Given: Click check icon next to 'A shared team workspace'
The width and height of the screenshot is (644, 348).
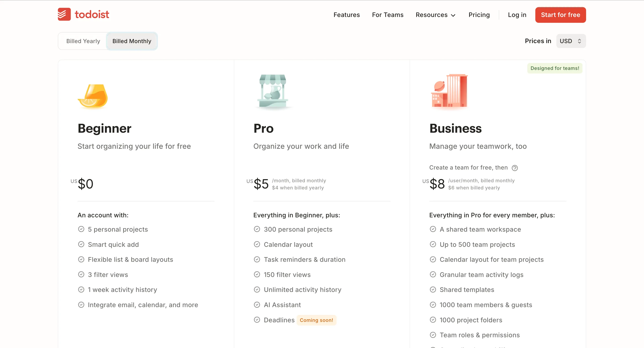Looking at the screenshot, I should [x=433, y=229].
